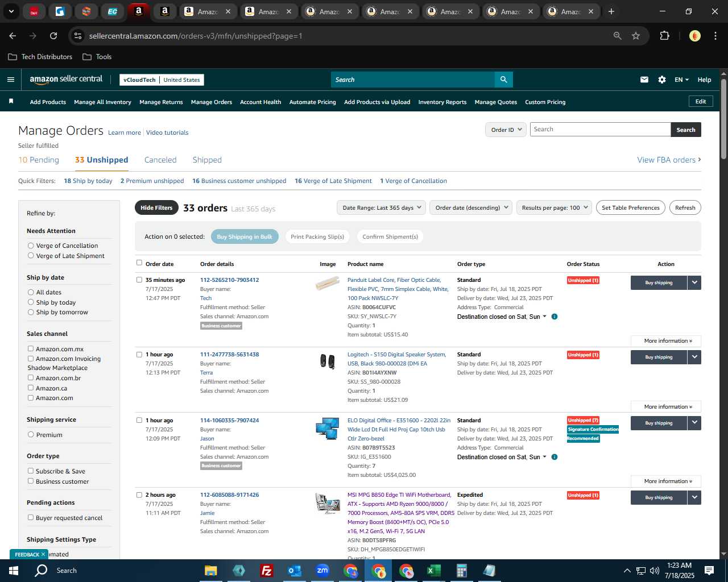The width and height of the screenshot is (728, 582).
Task: Click View FBA orders link
Action: click(x=669, y=160)
